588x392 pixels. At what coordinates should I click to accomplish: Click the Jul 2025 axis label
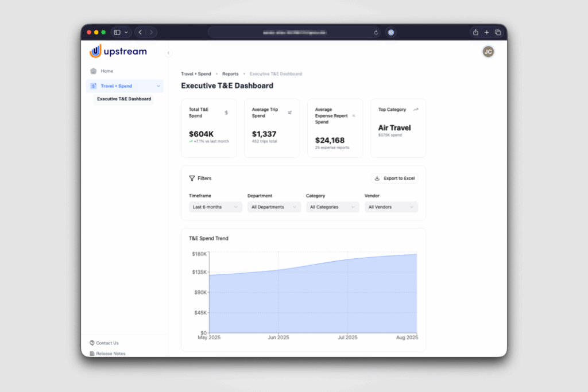347,337
